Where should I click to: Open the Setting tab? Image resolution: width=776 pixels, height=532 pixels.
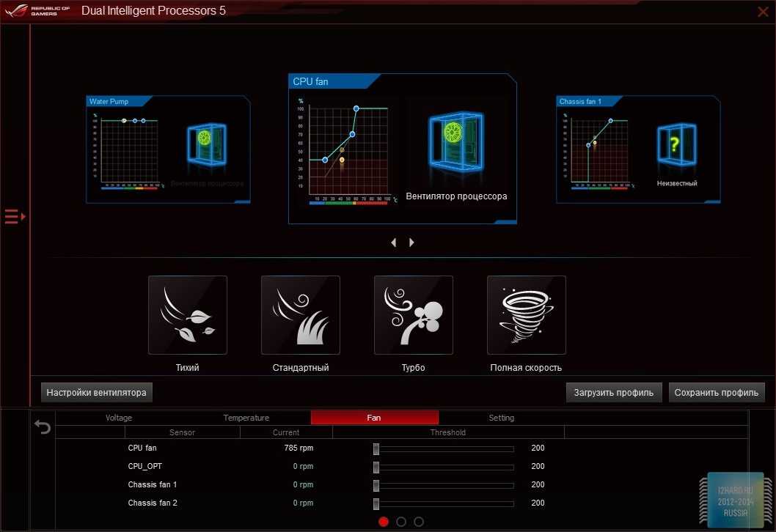click(x=502, y=418)
